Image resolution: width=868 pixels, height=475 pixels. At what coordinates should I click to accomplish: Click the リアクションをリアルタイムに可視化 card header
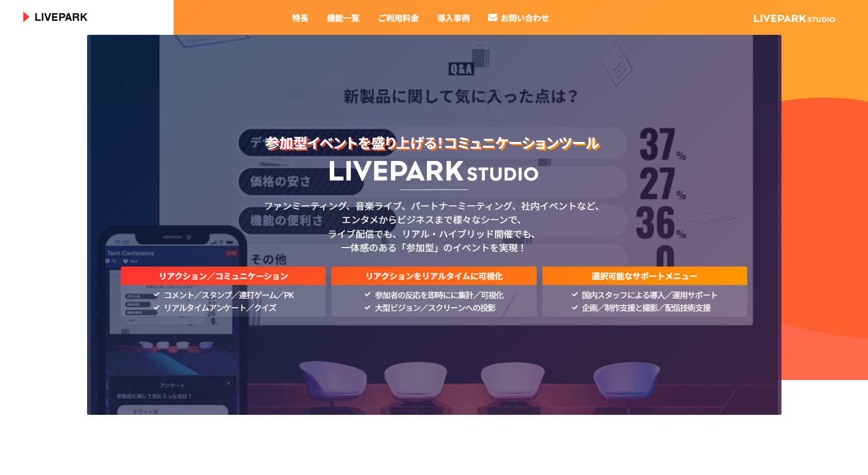point(434,276)
